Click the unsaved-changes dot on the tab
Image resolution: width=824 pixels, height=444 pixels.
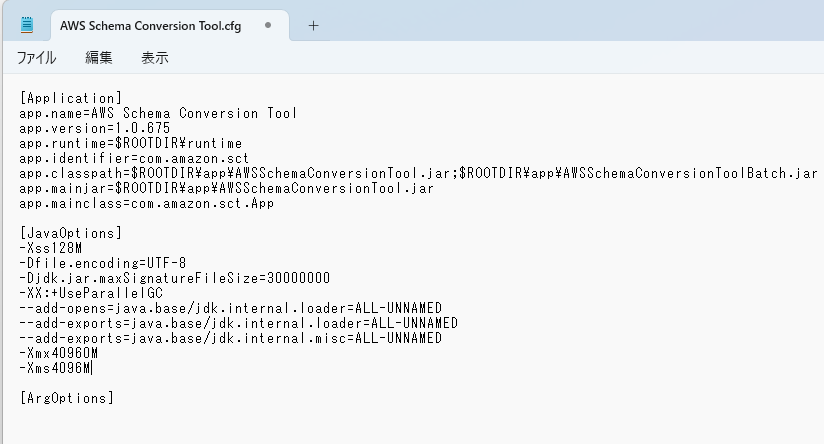click(x=268, y=25)
